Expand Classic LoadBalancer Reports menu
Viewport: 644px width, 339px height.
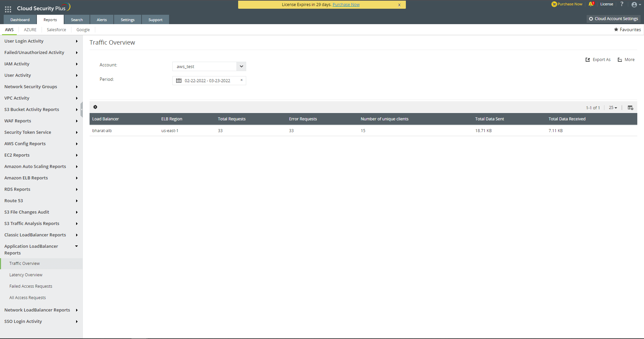coord(41,235)
